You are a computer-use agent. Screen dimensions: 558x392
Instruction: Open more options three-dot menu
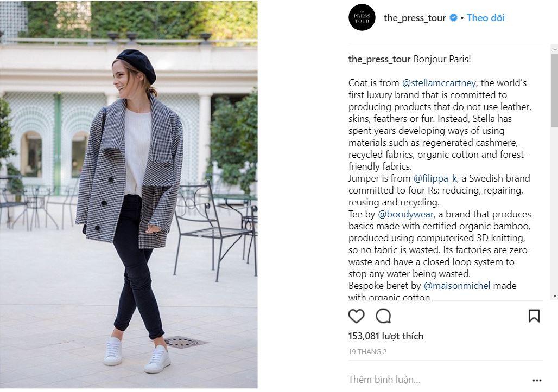click(x=537, y=380)
